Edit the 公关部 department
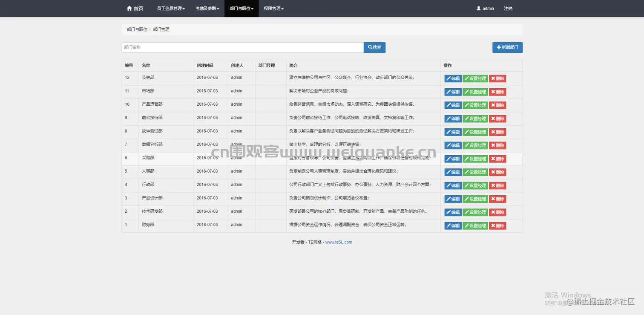The image size is (644, 315). [453, 78]
